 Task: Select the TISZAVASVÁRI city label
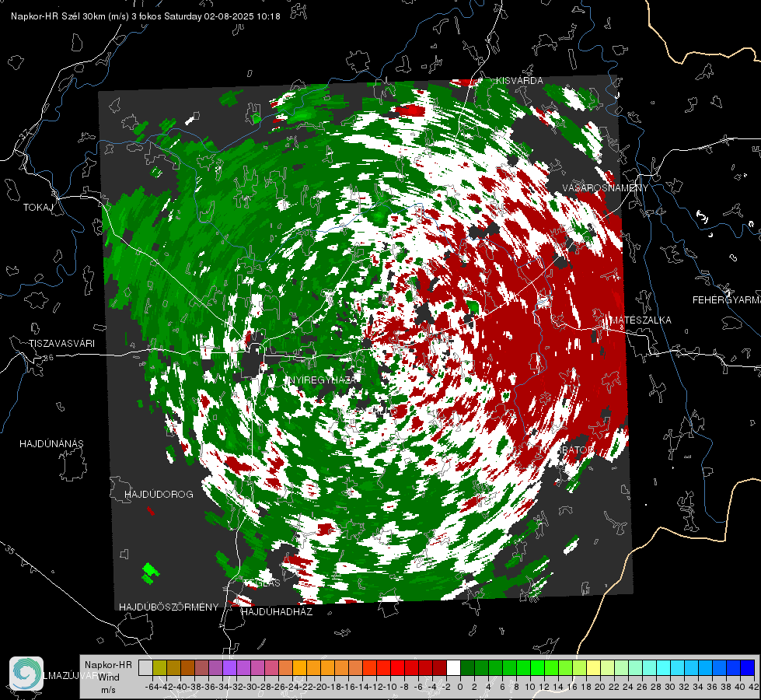click(62, 344)
